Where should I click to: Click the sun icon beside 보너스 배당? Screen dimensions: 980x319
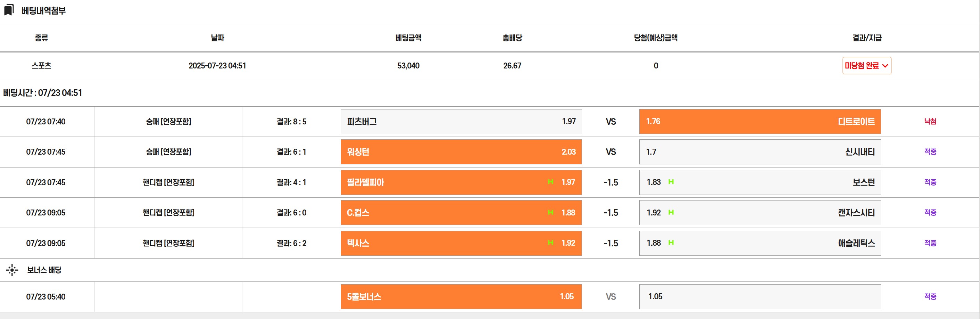point(12,270)
